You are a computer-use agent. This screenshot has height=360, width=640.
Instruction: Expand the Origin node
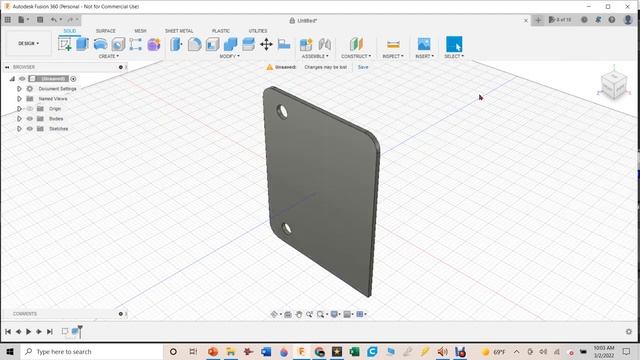19,109
